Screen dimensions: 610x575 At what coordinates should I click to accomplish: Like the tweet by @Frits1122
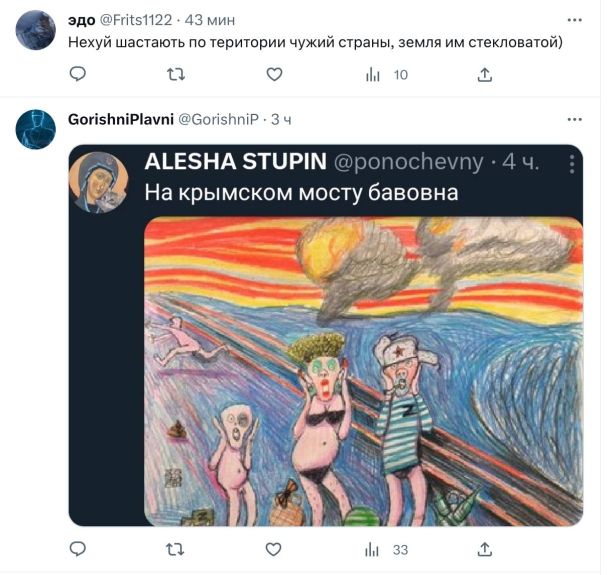(274, 74)
